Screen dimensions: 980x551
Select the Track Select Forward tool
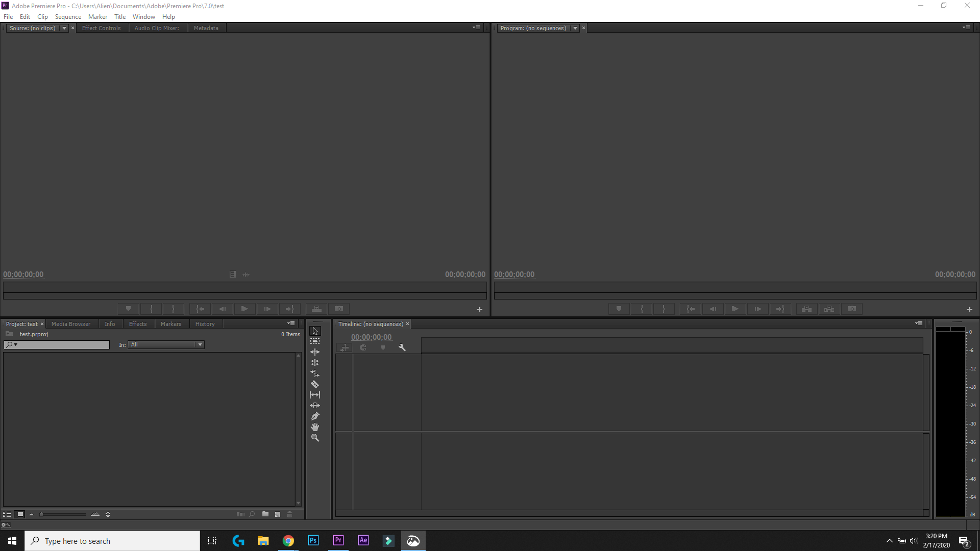(314, 342)
